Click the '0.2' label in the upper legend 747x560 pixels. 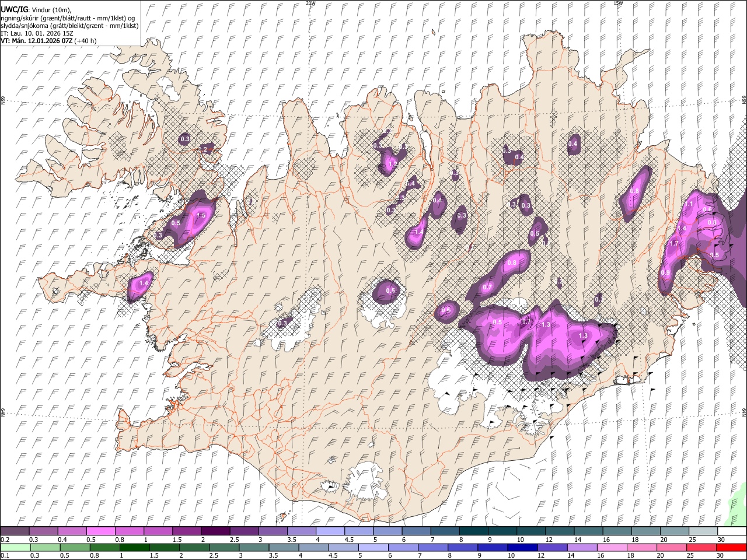[5, 540]
